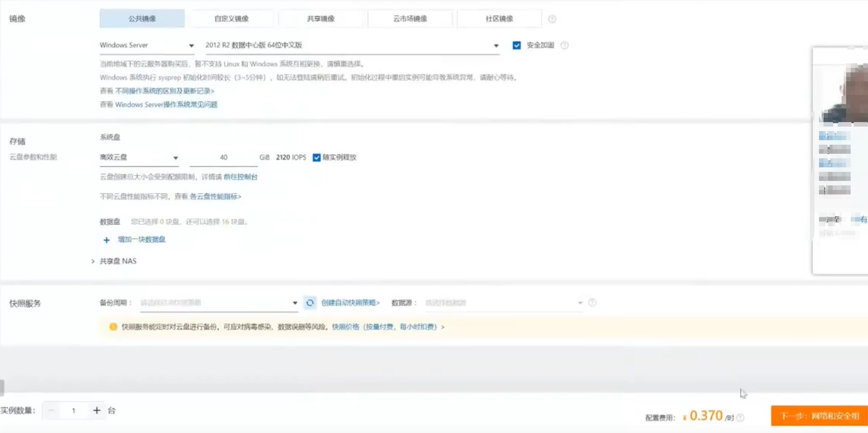868x433 pixels.
Task: Click help icon after 数据源 dropdown
Action: 592,303
